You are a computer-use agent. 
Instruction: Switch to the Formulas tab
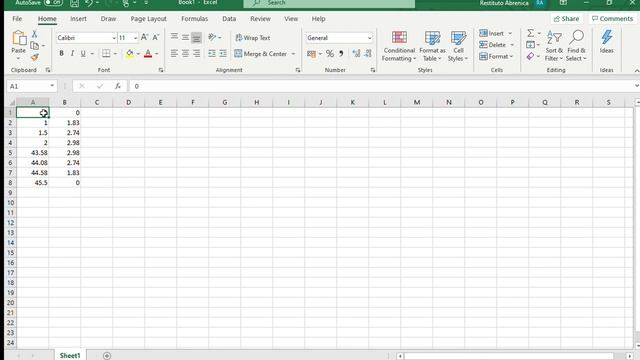click(194, 19)
